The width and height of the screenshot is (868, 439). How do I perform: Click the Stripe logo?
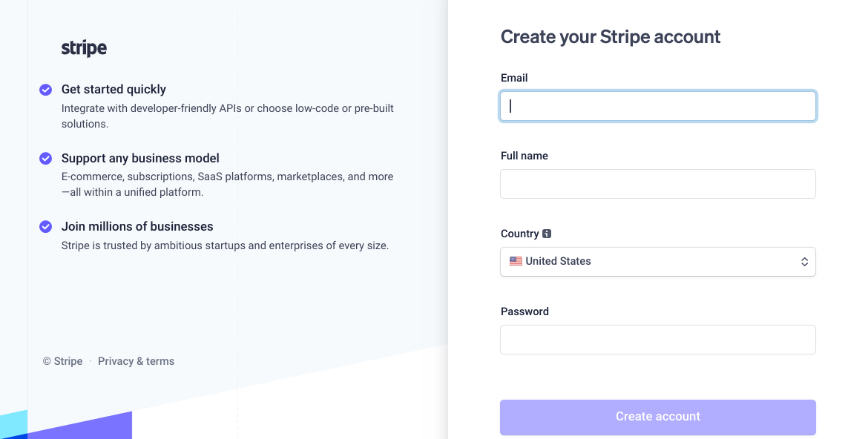pos(83,48)
